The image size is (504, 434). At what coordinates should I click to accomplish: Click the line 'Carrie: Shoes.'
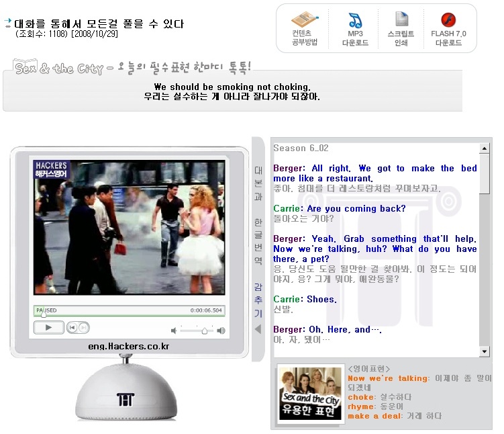[x=305, y=299]
